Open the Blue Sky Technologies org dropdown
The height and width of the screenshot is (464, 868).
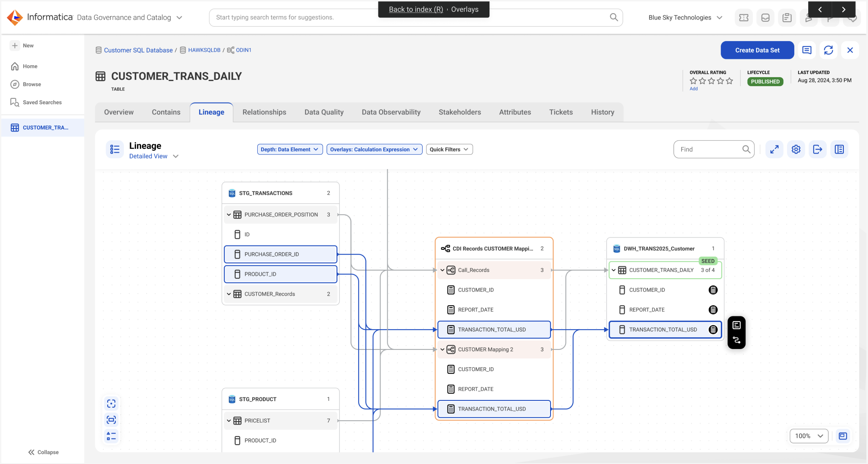click(x=685, y=17)
